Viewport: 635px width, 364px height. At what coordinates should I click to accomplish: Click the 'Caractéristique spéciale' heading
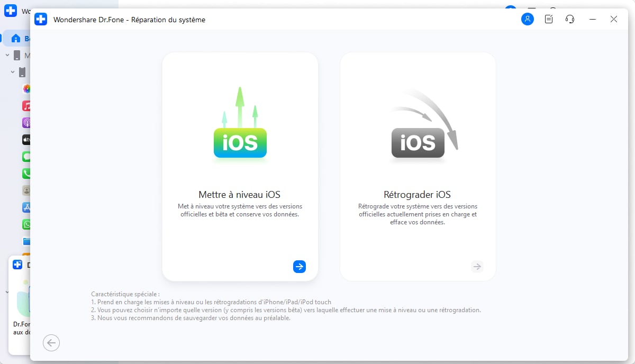125,294
